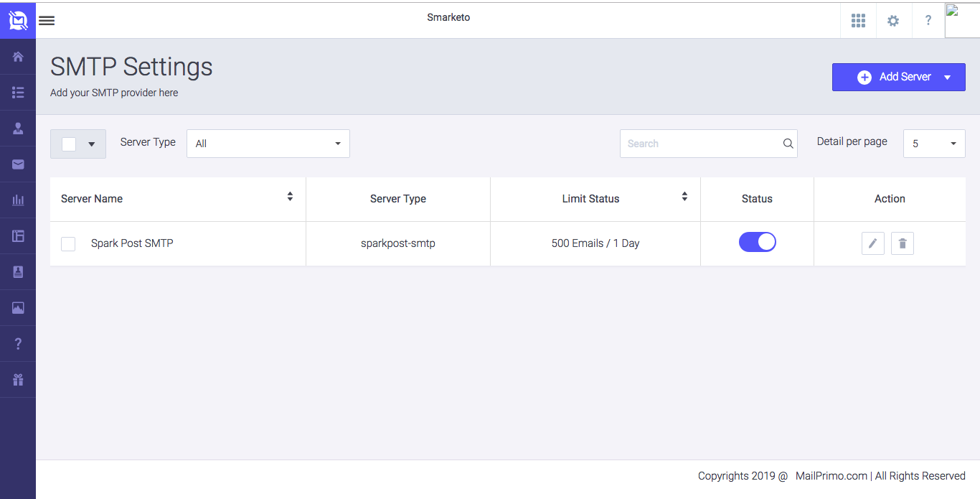Click the Status column header
The width and height of the screenshot is (980, 499).
click(x=757, y=199)
